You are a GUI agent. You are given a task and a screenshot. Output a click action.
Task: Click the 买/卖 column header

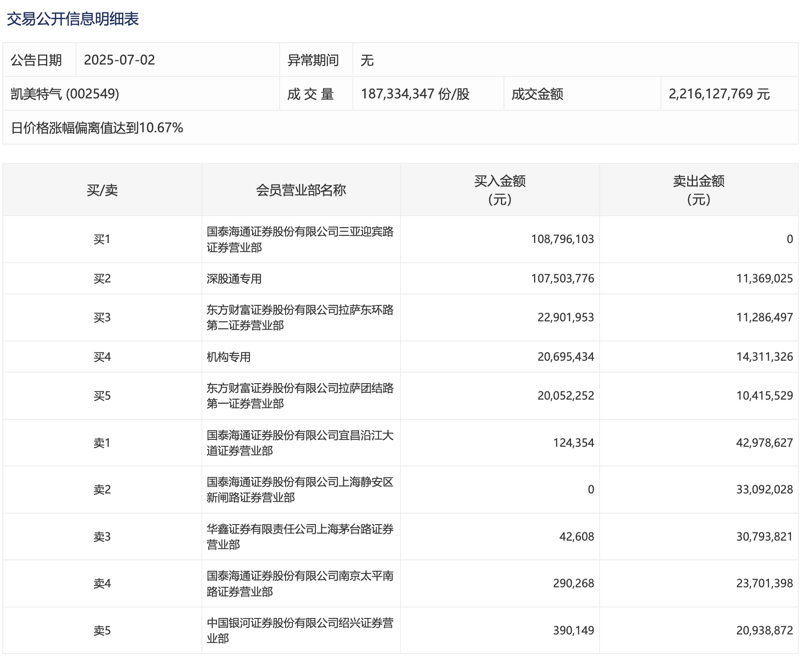pyautogui.click(x=102, y=190)
